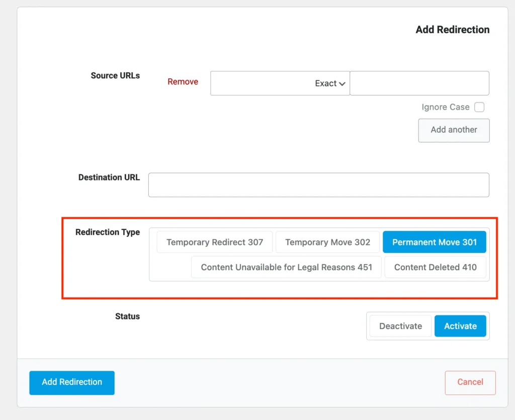515x420 pixels.
Task: Set status to Activate
Action: (x=460, y=326)
